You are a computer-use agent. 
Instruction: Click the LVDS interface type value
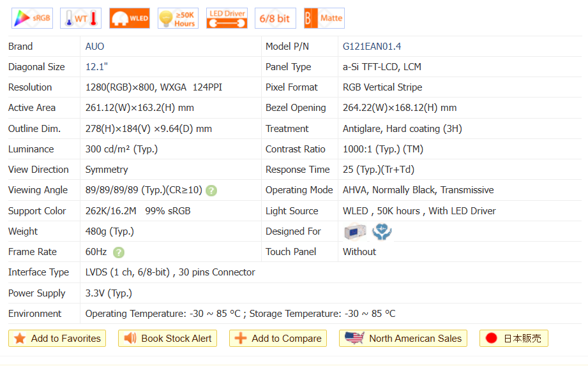pyautogui.click(x=170, y=272)
